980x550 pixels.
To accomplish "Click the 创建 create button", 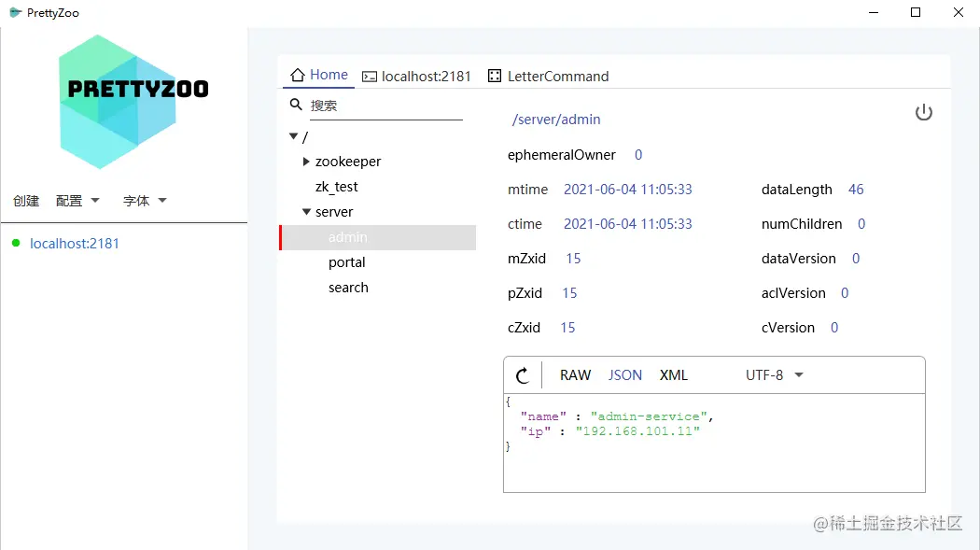I will [x=26, y=201].
